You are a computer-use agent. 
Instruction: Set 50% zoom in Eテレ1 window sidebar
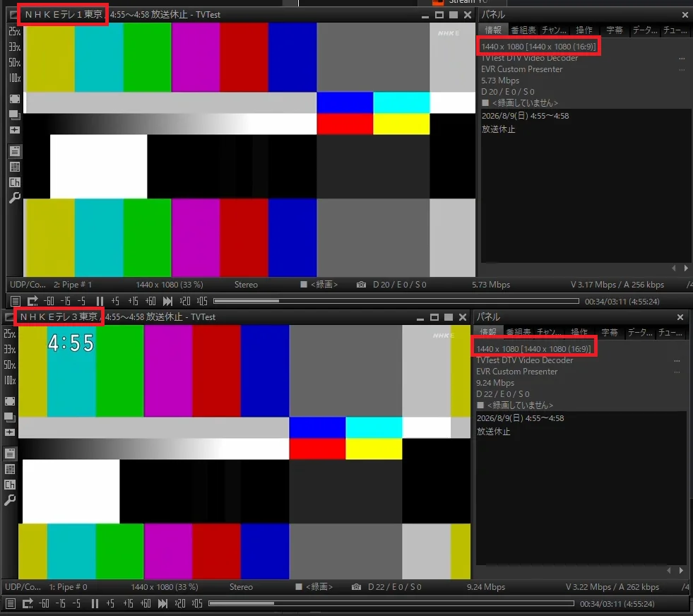tap(15, 62)
